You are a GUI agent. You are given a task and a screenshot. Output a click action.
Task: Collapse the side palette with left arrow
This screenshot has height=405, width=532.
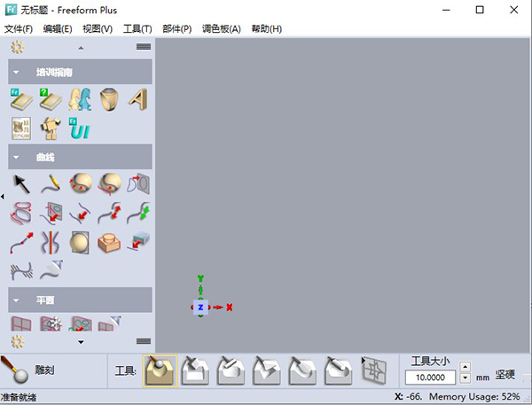3,197
